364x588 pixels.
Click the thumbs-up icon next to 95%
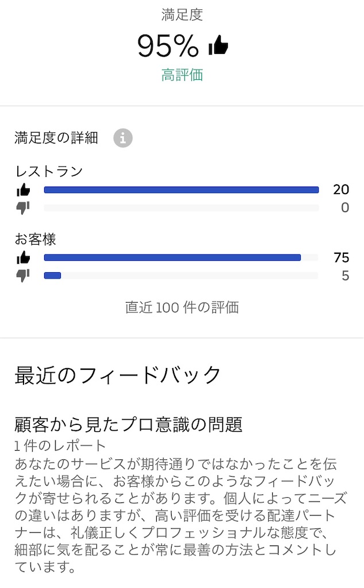point(218,45)
